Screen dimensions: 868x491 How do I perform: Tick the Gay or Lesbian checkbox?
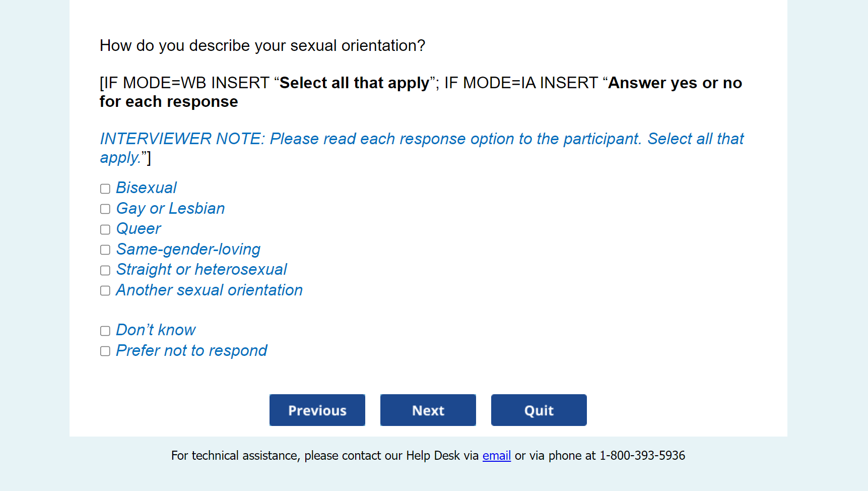tap(105, 209)
